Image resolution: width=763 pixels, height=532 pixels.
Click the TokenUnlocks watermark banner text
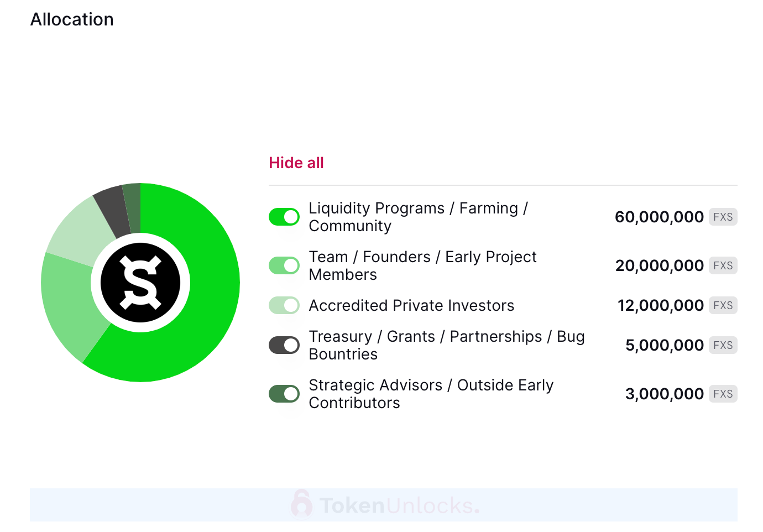[x=399, y=505]
